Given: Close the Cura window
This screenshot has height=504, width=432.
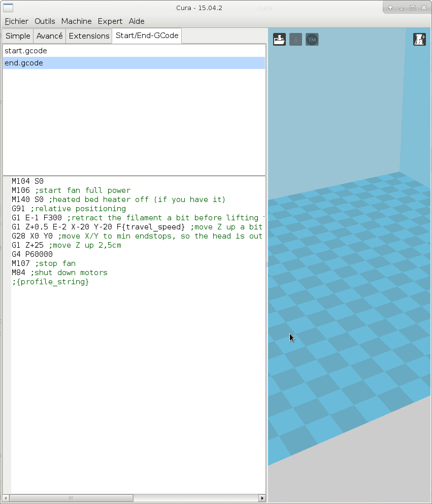Looking at the screenshot, I should pos(424,8).
